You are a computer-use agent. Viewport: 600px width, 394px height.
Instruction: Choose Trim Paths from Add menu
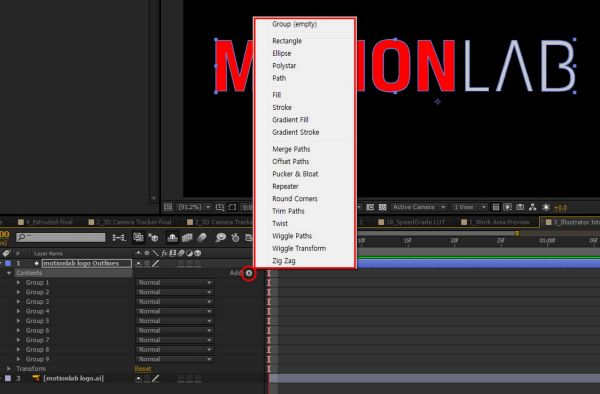[x=288, y=211]
